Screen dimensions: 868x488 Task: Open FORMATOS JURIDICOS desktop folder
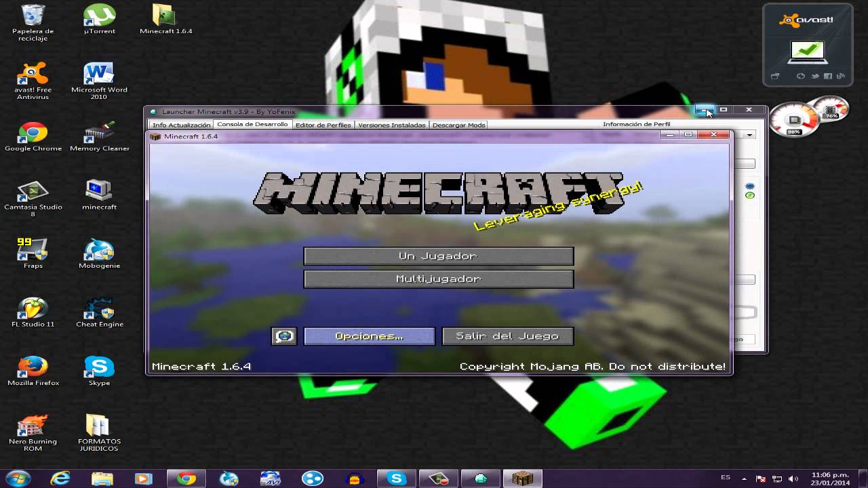99,433
